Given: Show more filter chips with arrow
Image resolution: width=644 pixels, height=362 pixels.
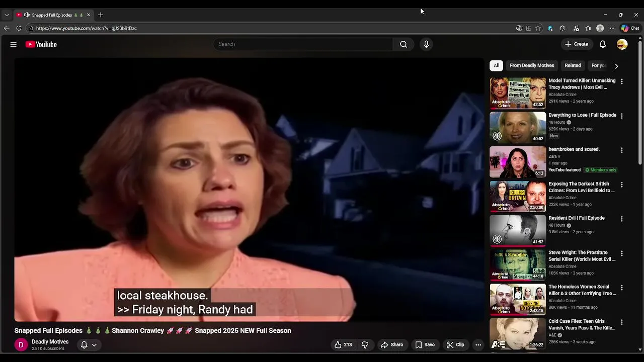Looking at the screenshot, I should (616, 66).
